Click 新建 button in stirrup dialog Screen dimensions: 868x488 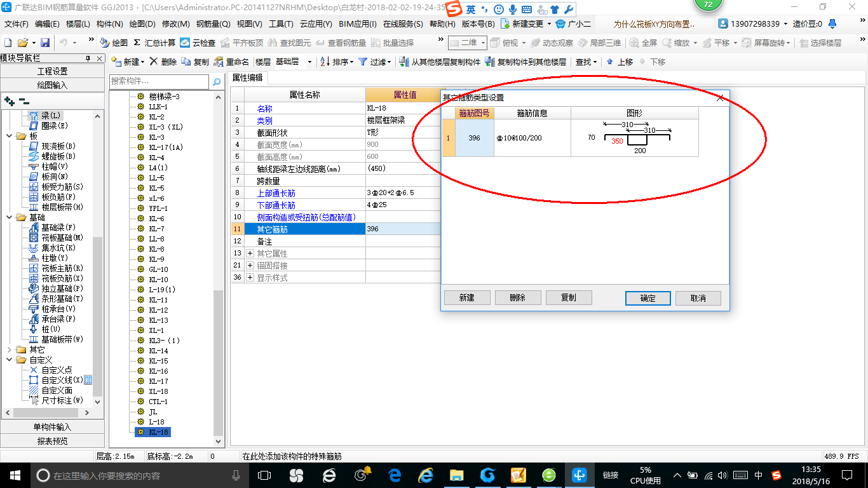[467, 298]
